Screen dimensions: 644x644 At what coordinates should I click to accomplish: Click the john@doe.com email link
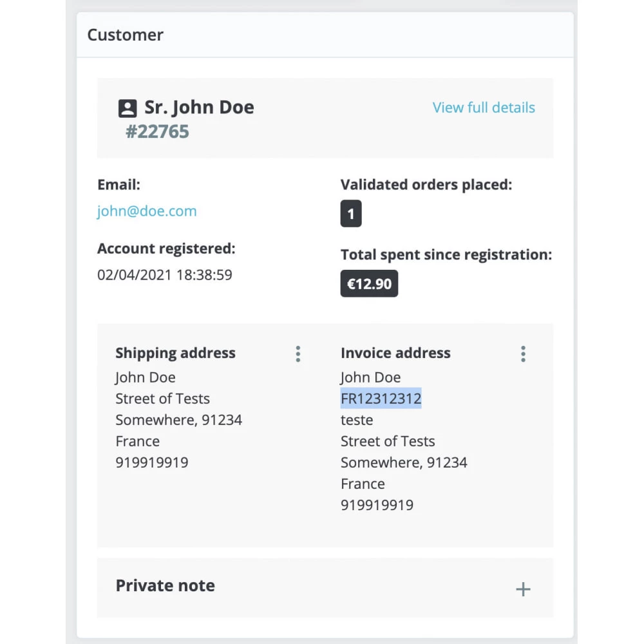[x=147, y=211]
